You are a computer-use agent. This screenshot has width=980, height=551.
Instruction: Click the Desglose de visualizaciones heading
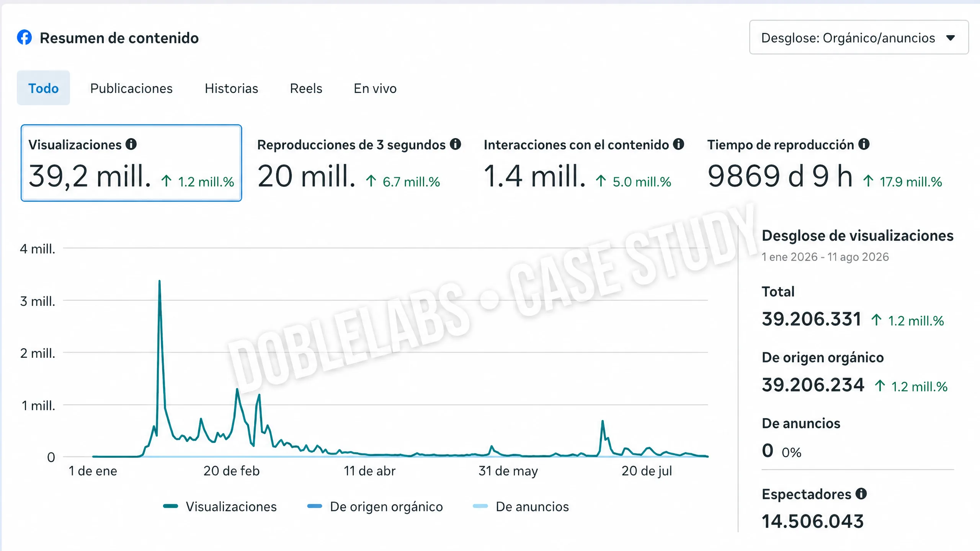(x=857, y=236)
